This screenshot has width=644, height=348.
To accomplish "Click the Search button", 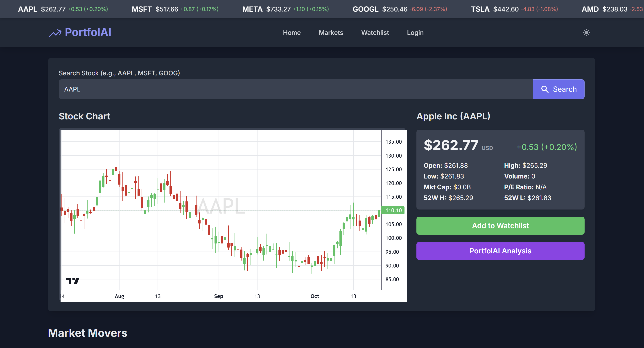I will click(x=559, y=89).
